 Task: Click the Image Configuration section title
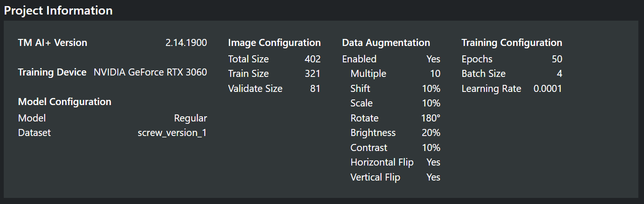coord(274,43)
